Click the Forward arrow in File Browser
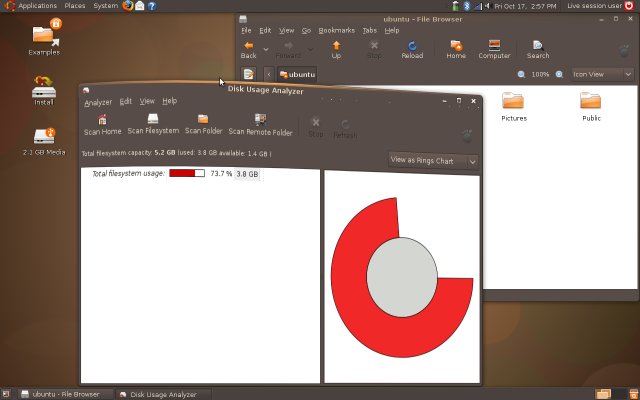Image resolution: width=640 pixels, height=400 pixels. click(289, 45)
